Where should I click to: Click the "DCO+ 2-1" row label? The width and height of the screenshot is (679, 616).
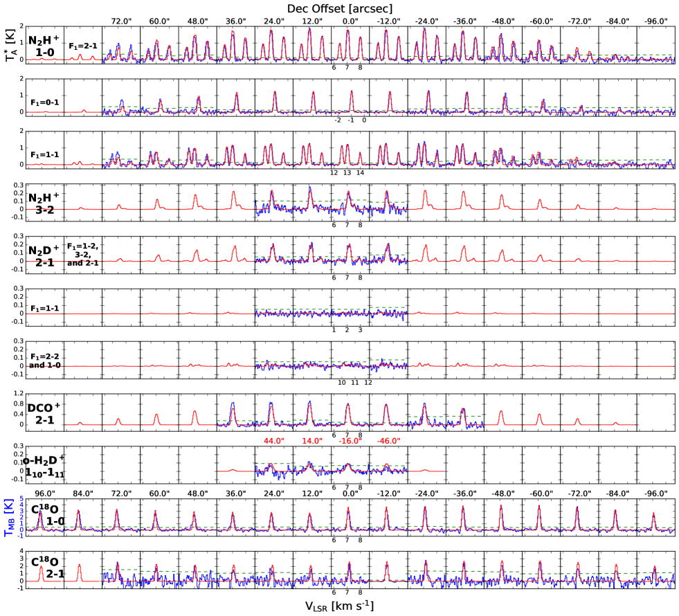coord(44,413)
